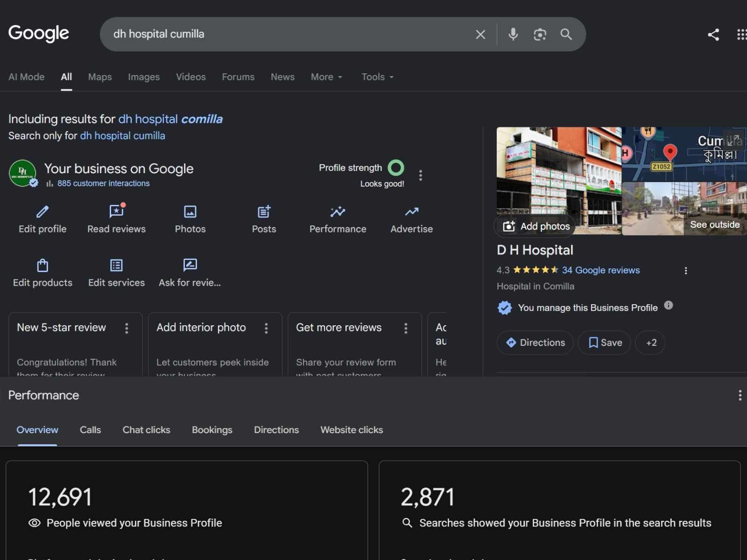Switch to Forums results tab

tap(238, 77)
